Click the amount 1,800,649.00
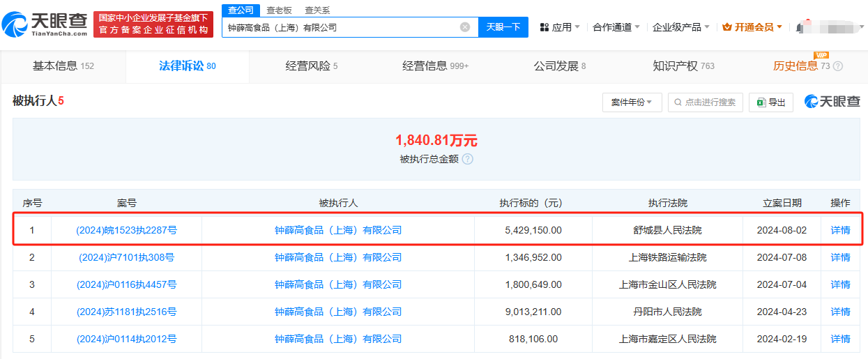Screen dimensions: 868x359 pos(533,284)
